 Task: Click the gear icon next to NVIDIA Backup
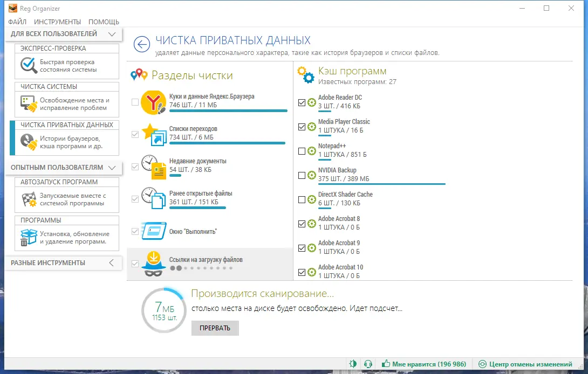312,175
